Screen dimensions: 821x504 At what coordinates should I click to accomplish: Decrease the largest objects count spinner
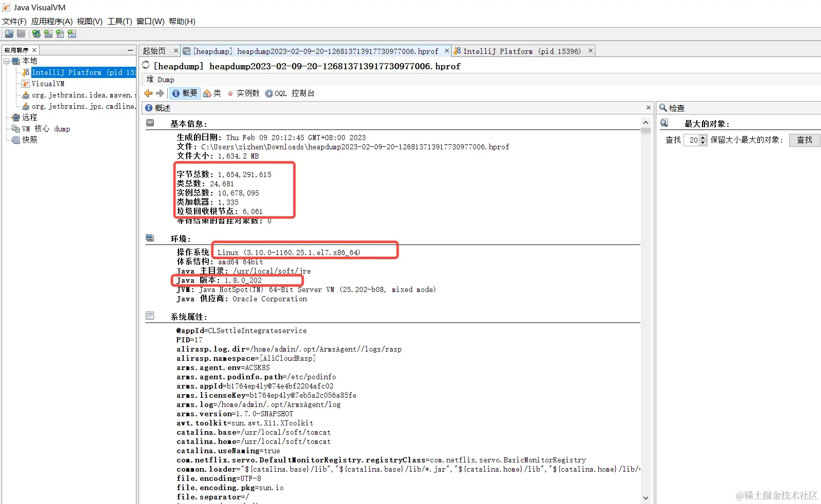(703, 143)
